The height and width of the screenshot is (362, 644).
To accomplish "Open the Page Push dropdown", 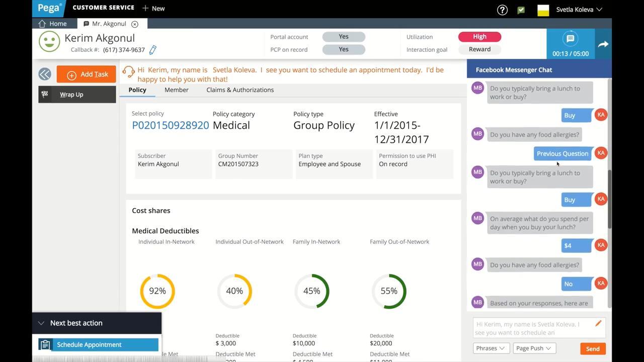I will (534, 348).
